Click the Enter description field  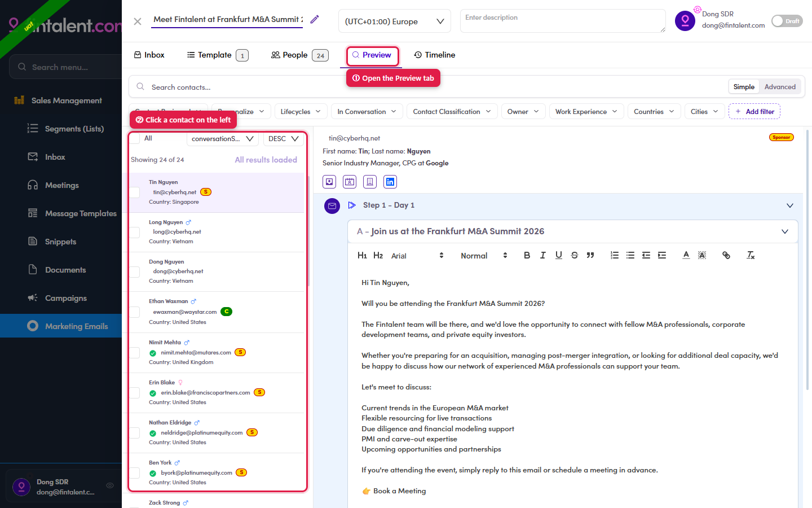pos(563,21)
